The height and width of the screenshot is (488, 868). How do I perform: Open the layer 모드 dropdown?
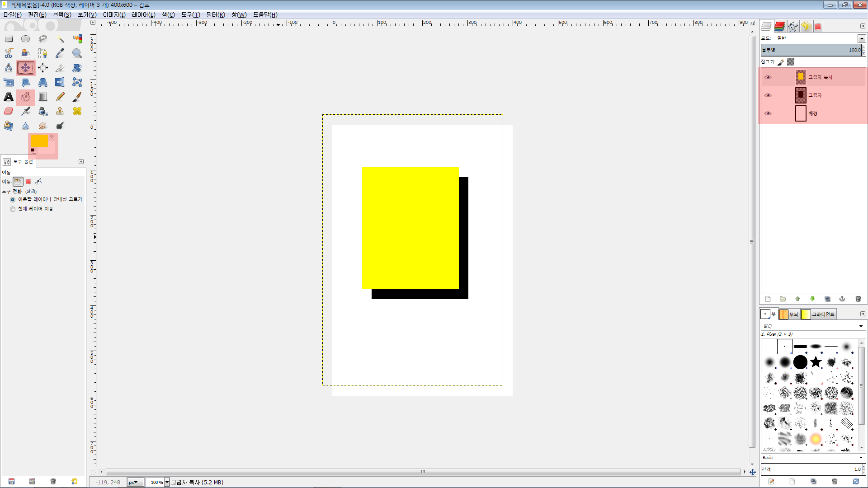coord(862,38)
